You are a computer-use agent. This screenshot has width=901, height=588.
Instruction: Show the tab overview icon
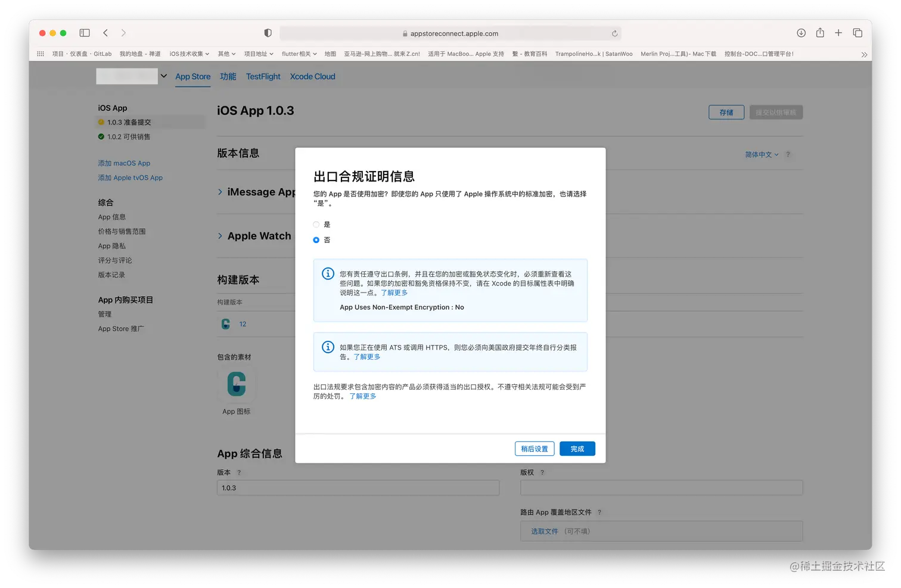coord(857,33)
